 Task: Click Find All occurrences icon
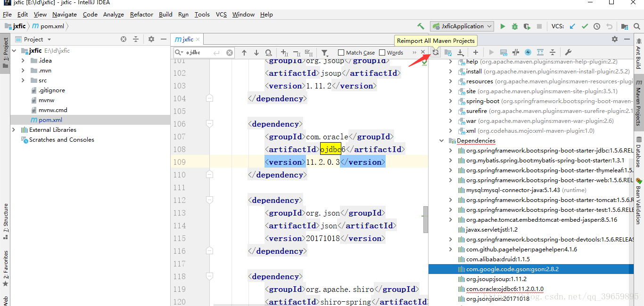pyautogui.click(x=268, y=53)
